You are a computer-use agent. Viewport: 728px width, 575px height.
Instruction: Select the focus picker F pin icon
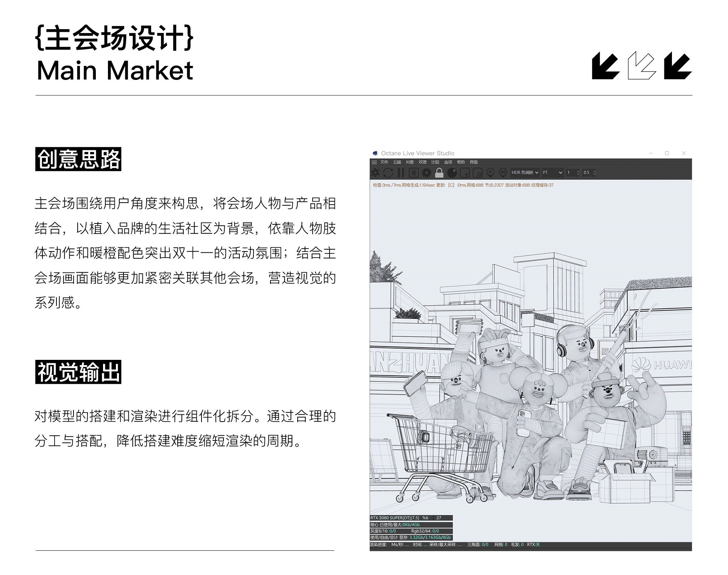[491, 173]
